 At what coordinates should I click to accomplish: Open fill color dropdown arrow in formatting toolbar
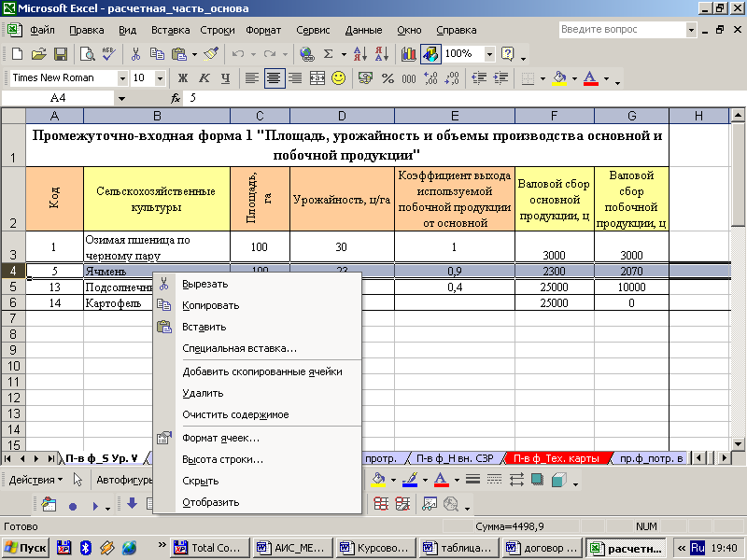pyautogui.click(x=574, y=78)
